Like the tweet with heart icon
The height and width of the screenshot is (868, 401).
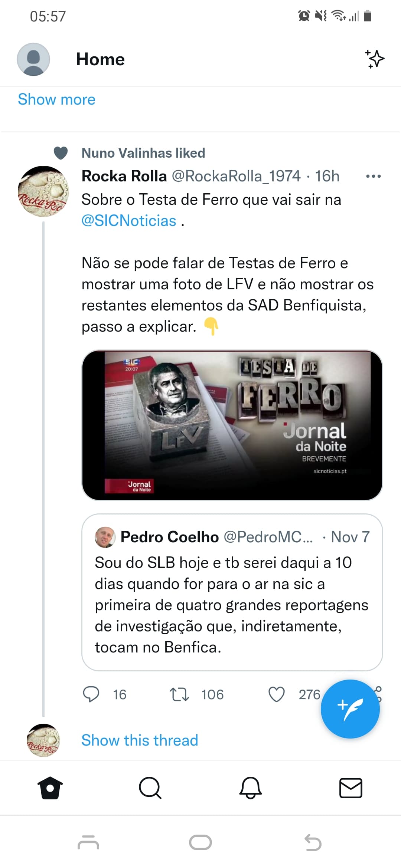[277, 694]
